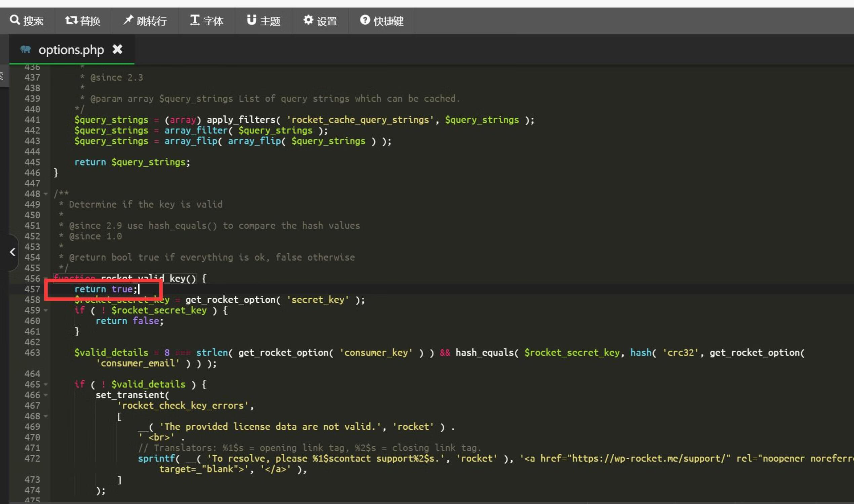
Task: Click 'The provided license data are not valid.' string
Action: 270,427
